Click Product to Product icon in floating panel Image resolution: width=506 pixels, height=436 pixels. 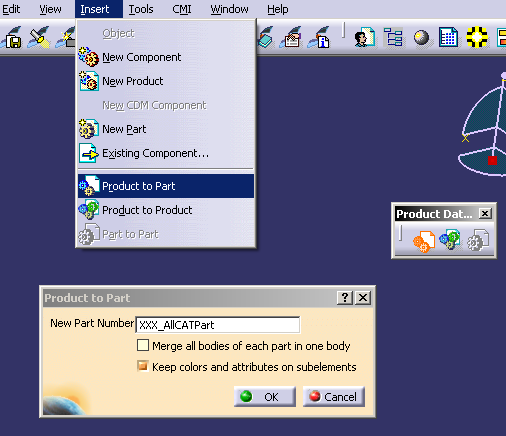pyautogui.click(x=450, y=239)
